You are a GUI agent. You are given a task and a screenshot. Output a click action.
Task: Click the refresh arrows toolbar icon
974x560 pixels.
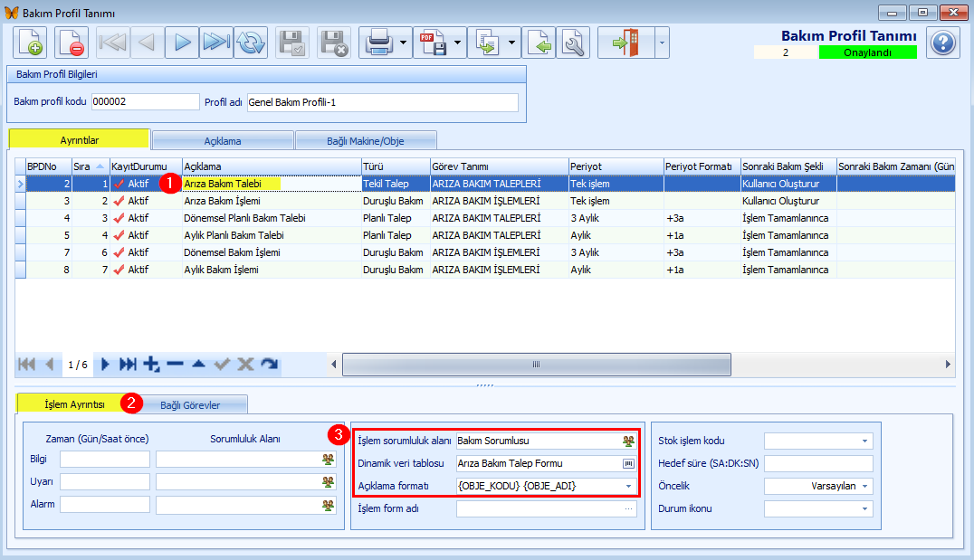click(251, 43)
